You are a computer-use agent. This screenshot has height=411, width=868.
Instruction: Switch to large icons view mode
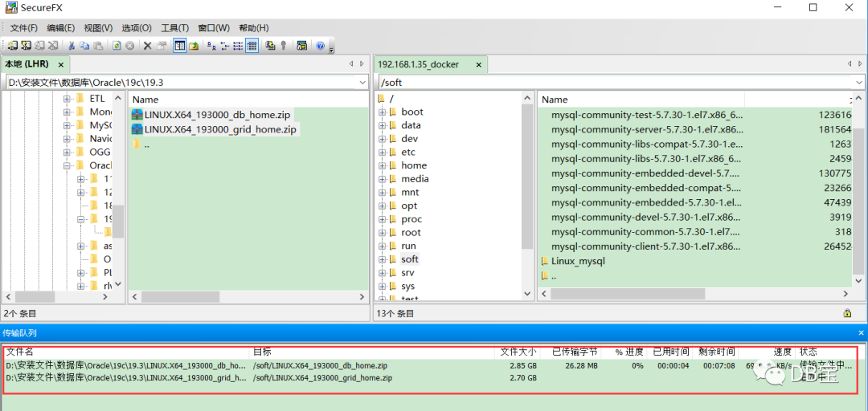tap(211, 46)
